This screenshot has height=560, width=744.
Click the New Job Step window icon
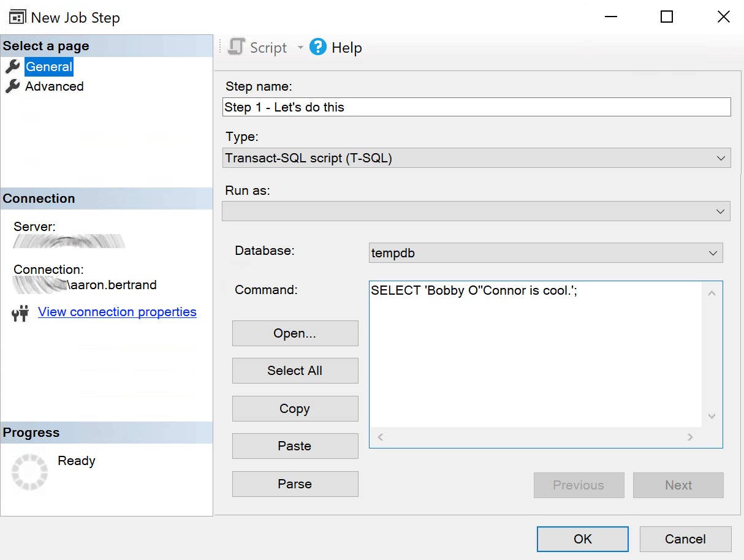pyautogui.click(x=17, y=17)
